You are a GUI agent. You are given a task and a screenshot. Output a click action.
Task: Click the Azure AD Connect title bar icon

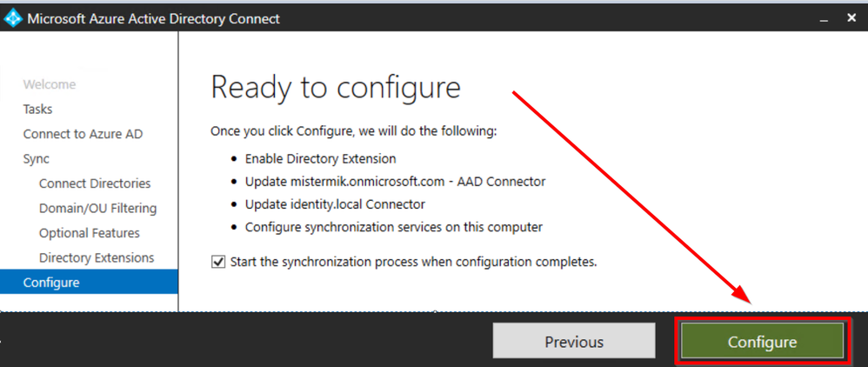tap(13, 17)
